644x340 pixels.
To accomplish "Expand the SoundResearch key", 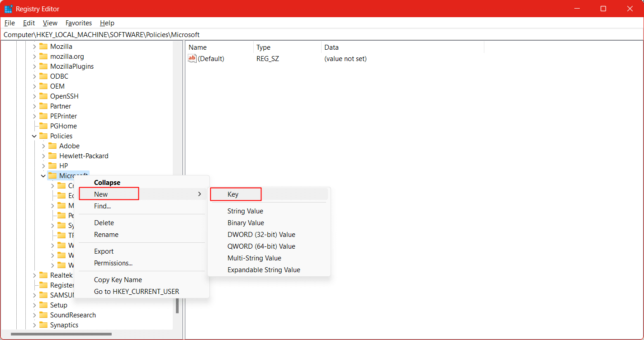I will (x=34, y=315).
